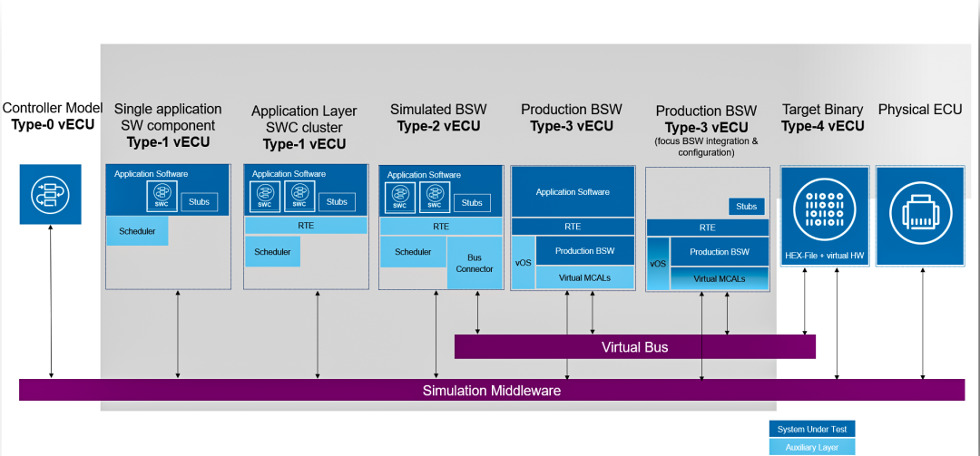Click the Target Binary HEX-File binary icon
980x456 pixels.
(x=824, y=212)
